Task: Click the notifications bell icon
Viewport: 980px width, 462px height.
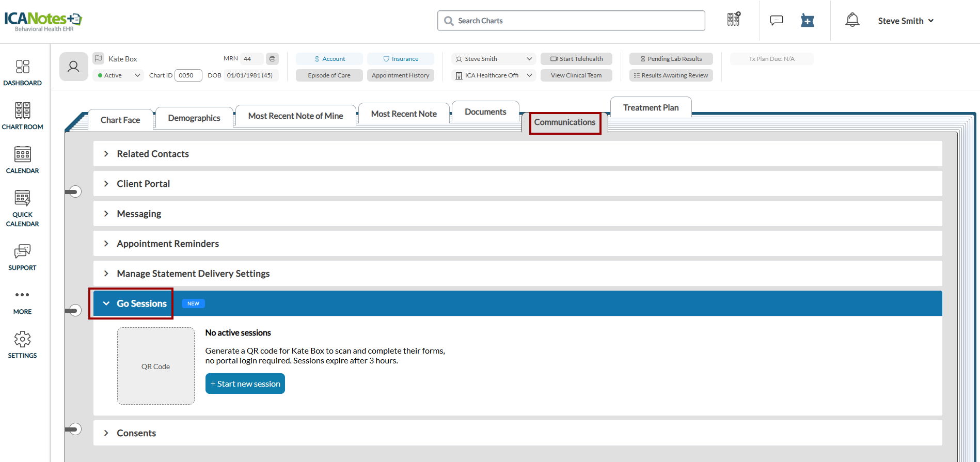Action: [x=852, y=20]
